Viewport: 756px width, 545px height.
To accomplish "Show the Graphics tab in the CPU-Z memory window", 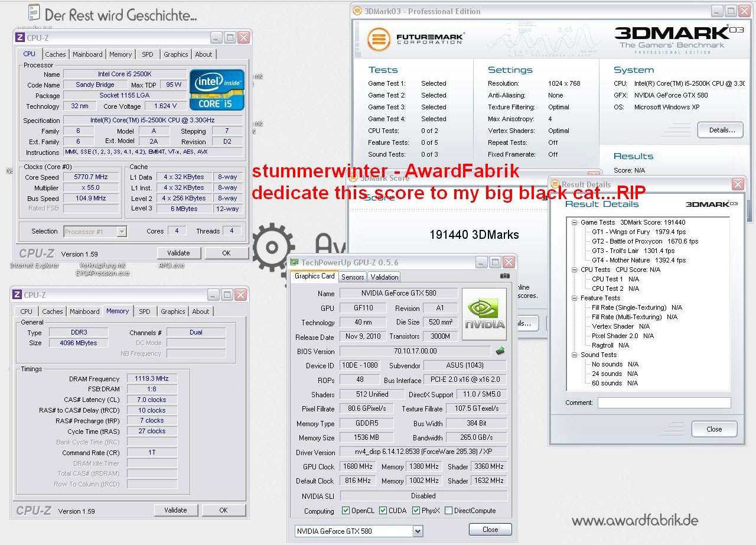I will click(173, 312).
